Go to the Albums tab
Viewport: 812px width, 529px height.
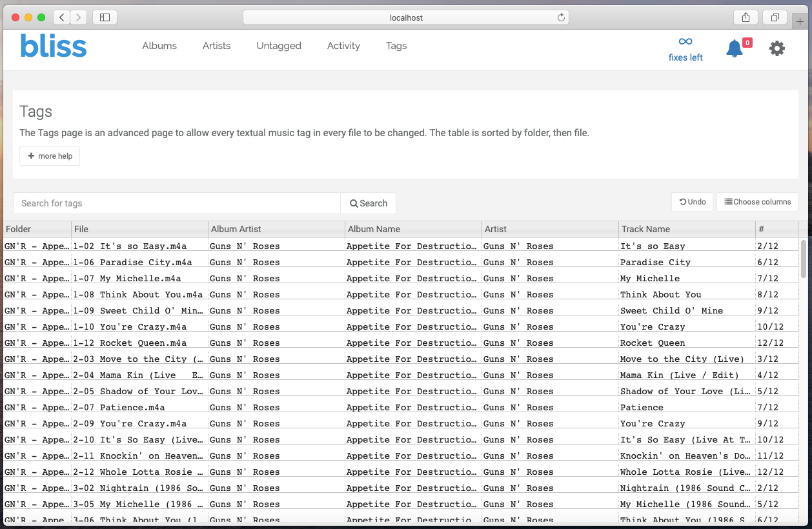pyautogui.click(x=159, y=46)
